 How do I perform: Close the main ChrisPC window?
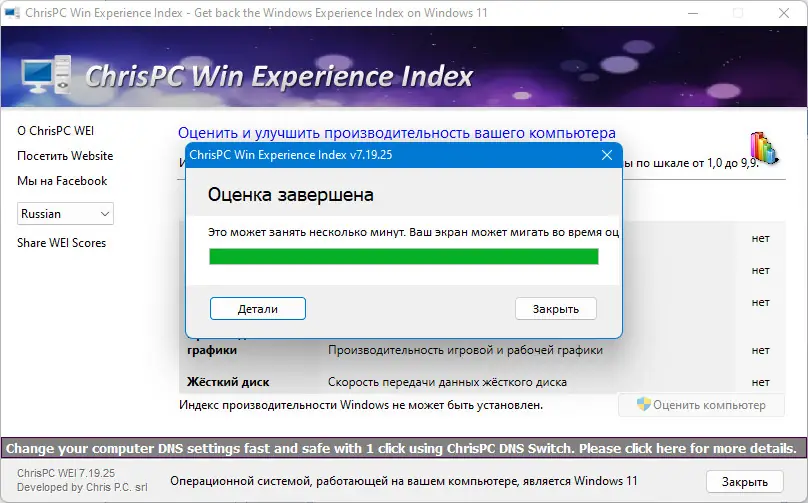(x=784, y=13)
